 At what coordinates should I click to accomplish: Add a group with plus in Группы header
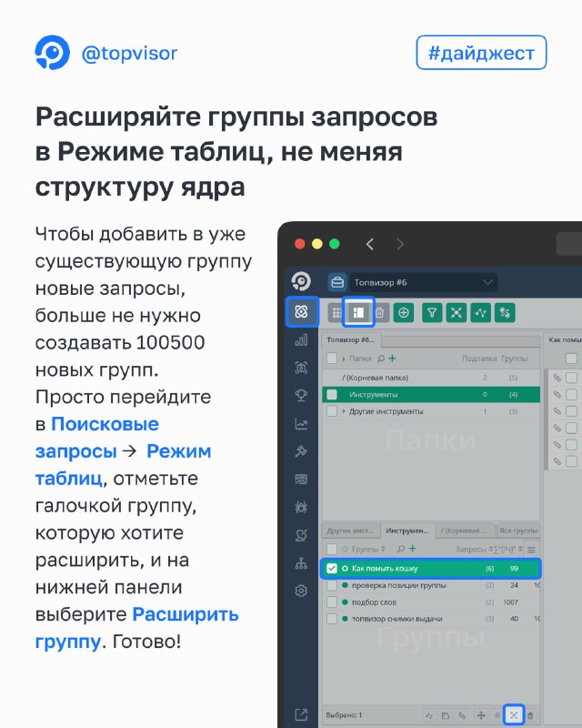tap(412, 549)
